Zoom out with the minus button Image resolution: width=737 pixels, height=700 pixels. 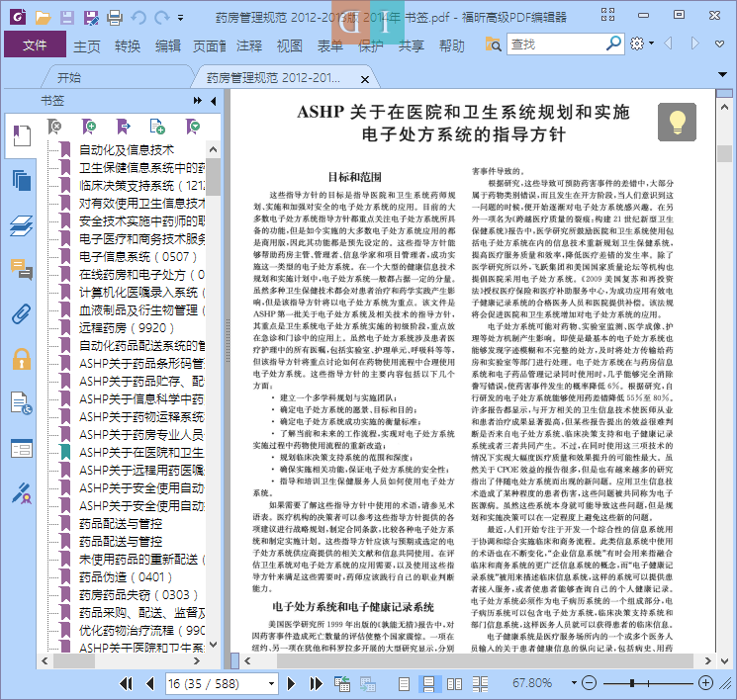click(x=589, y=682)
